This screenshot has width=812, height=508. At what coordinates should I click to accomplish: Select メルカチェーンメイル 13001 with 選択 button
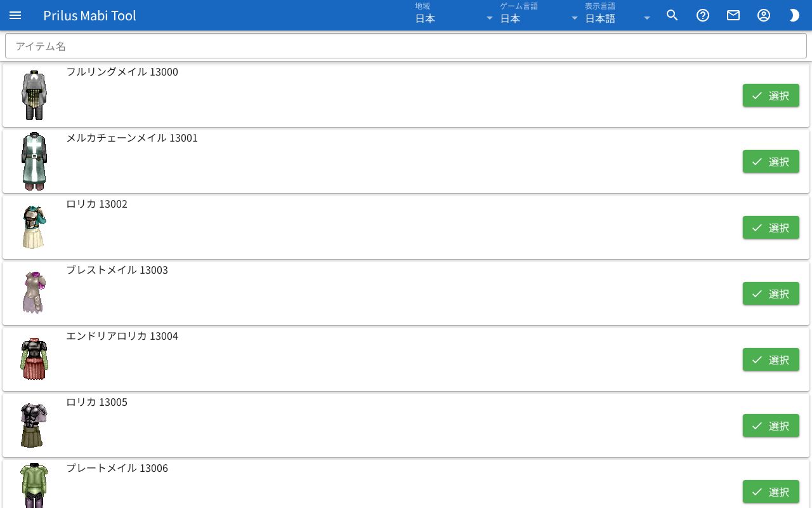(771, 161)
